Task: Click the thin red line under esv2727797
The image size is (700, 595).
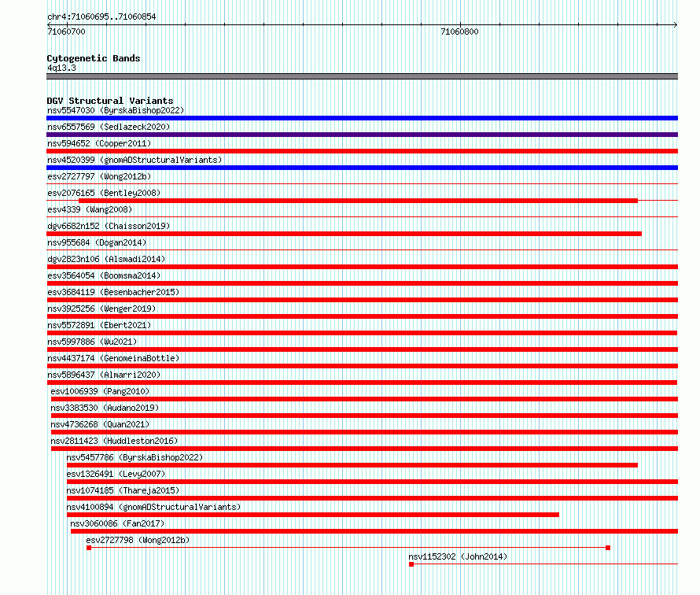Action: pos(362,183)
